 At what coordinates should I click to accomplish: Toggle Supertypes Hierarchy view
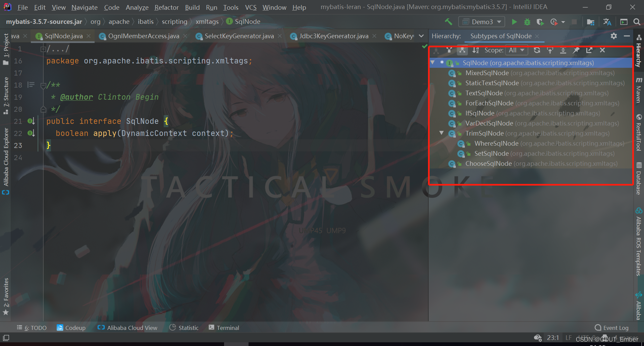[449, 50]
